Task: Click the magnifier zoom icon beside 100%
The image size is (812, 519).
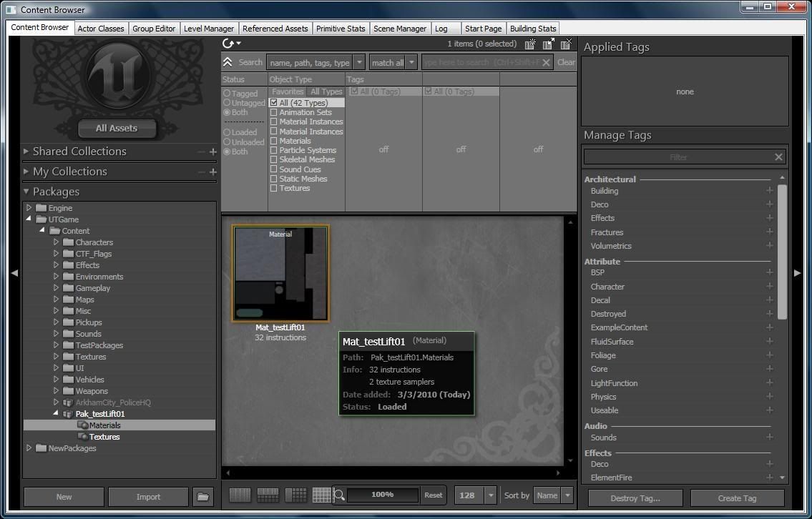Action: pyautogui.click(x=339, y=495)
